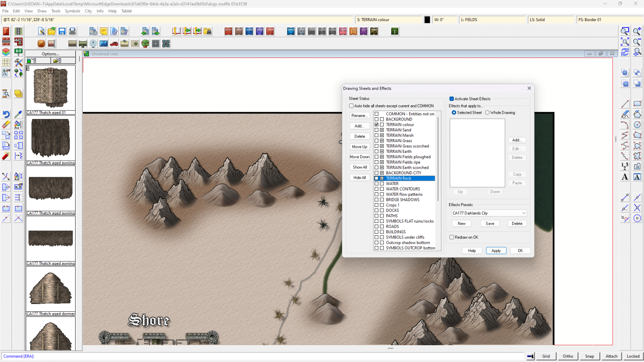Print using the printer toolbar icon
This screenshot has height=362, width=644.
click(72, 31)
